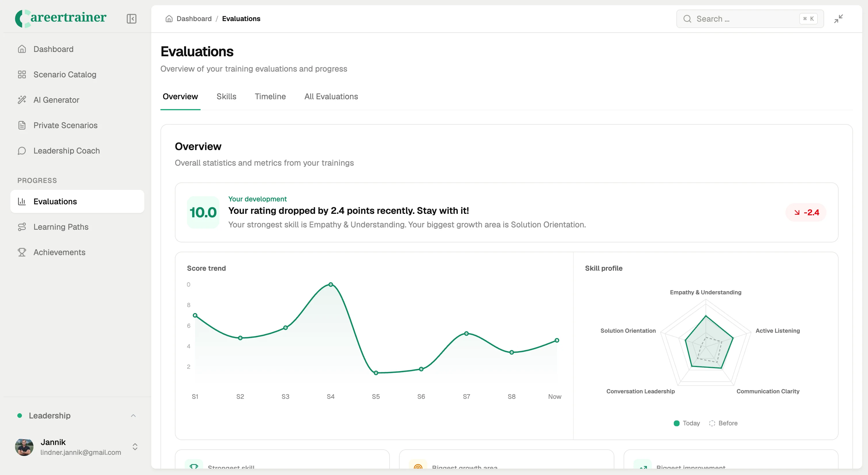This screenshot has width=868, height=475.
Task: Open Scenario Catalog from the sidebar
Action: [x=77, y=74]
